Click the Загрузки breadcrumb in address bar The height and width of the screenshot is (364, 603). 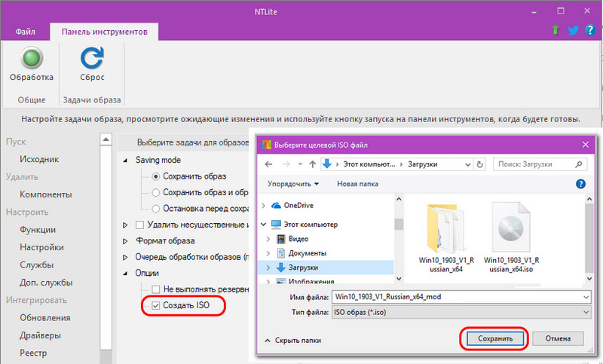pyautogui.click(x=422, y=164)
